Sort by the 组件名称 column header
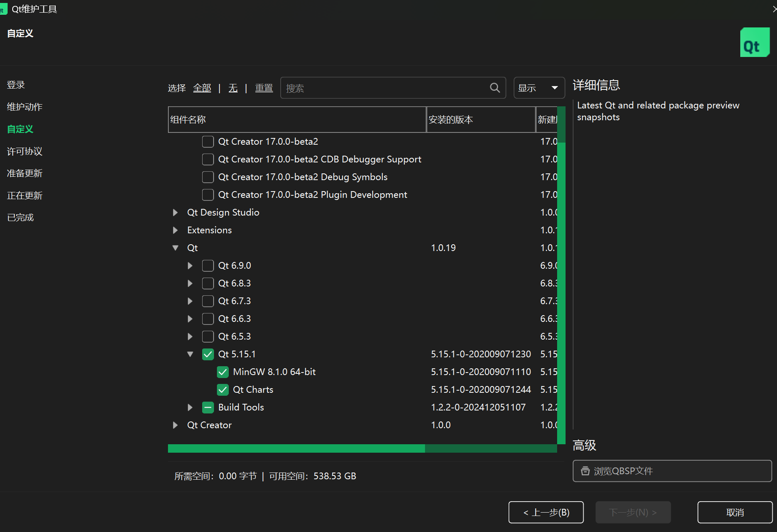 pyautogui.click(x=297, y=119)
